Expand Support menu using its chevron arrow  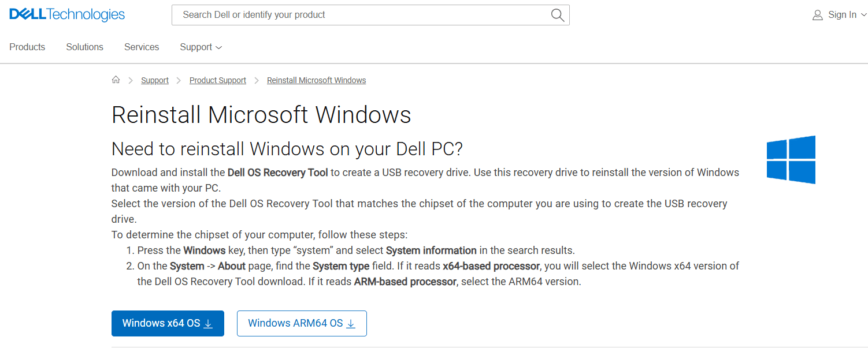click(x=220, y=48)
